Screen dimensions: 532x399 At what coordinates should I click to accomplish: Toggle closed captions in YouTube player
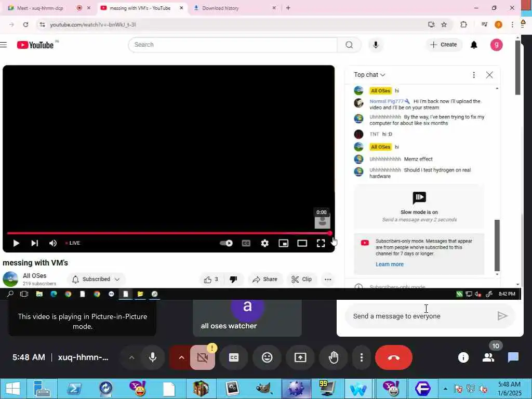coord(246,243)
